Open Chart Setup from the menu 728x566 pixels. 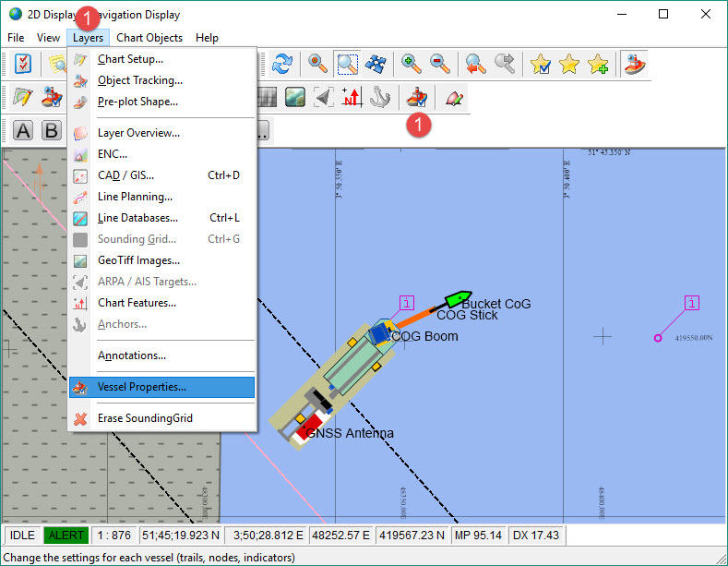pyautogui.click(x=130, y=59)
